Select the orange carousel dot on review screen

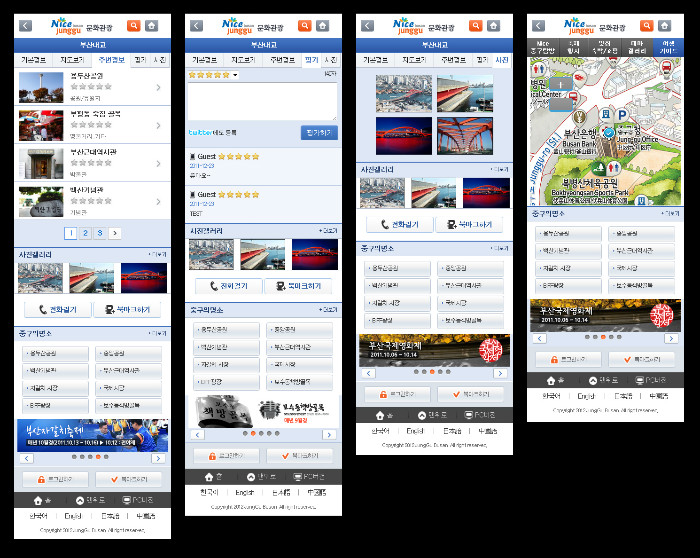[x=253, y=433]
